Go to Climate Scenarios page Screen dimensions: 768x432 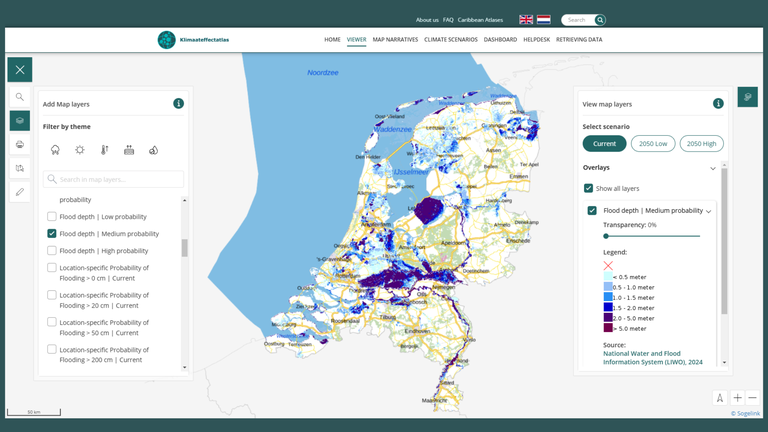pos(451,39)
